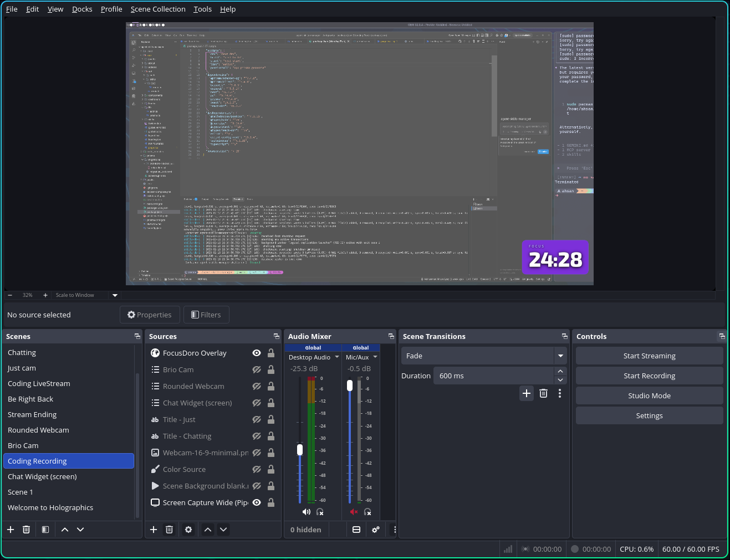
Task: Select the Chatting scene in the Scenes list
Action: pos(22,352)
